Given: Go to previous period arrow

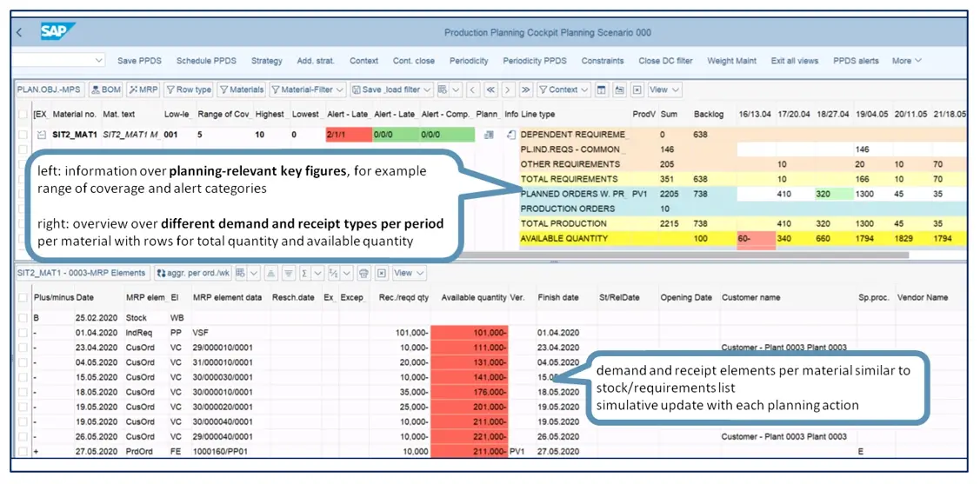Looking at the screenshot, I should (472, 90).
